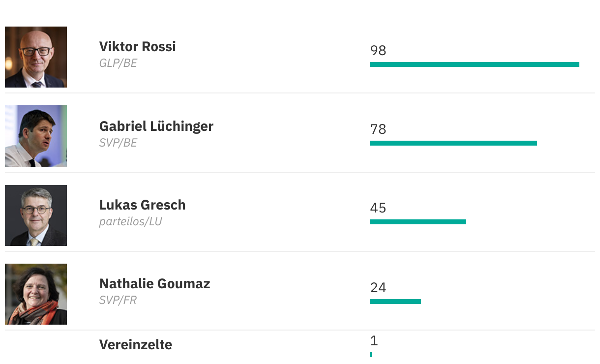This screenshot has width=600, height=364.
Task: Click the tiny Vereinzelte vote bar
Action: (x=371, y=354)
